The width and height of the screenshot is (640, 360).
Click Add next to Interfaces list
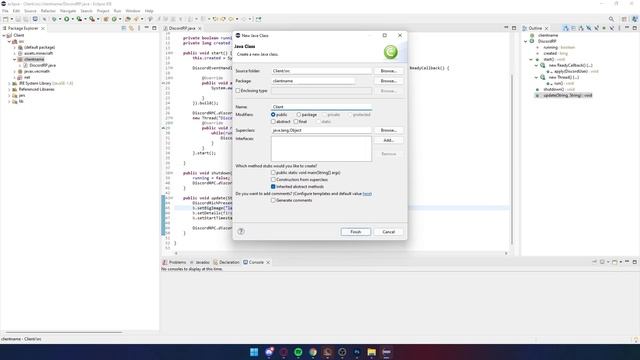pyautogui.click(x=389, y=140)
